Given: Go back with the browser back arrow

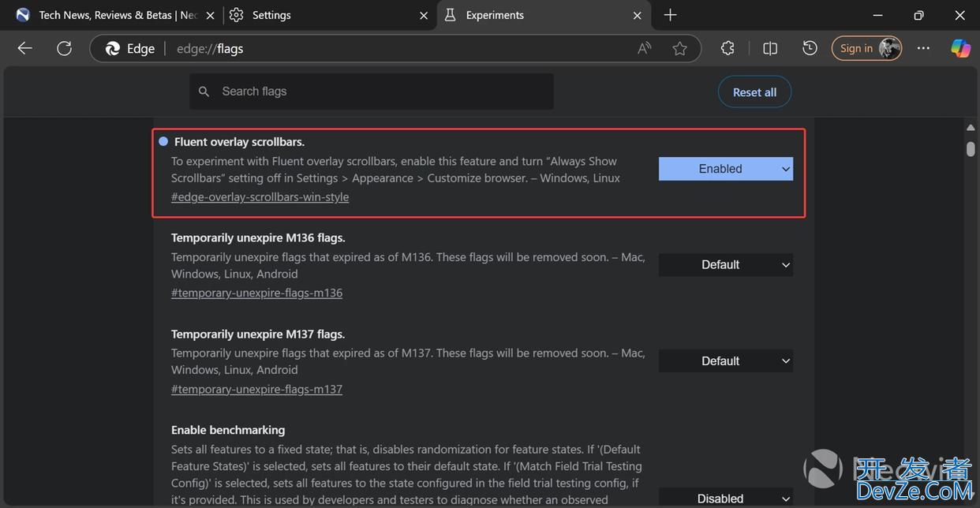Looking at the screenshot, I should click(x=24, y=48).
